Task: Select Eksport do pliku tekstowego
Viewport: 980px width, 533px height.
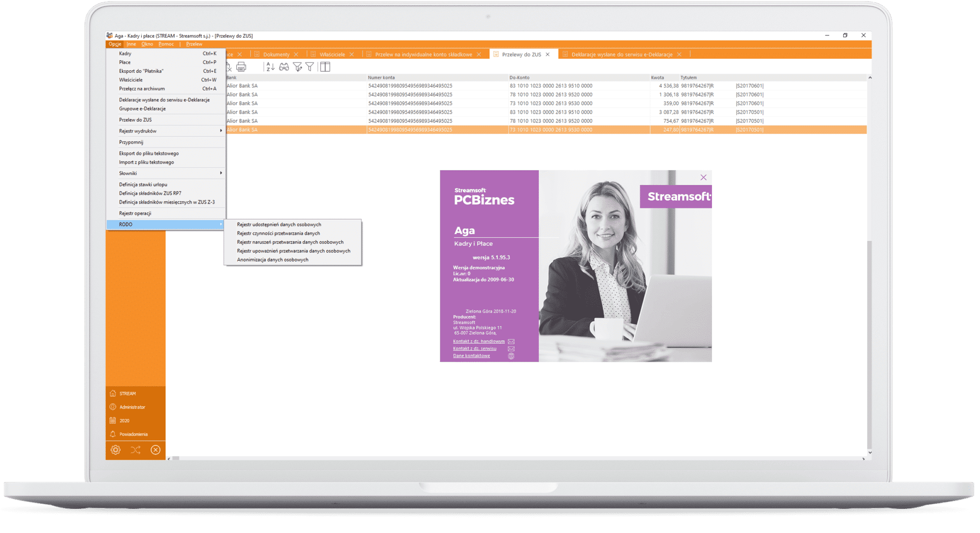Action: tap(166, 154)
